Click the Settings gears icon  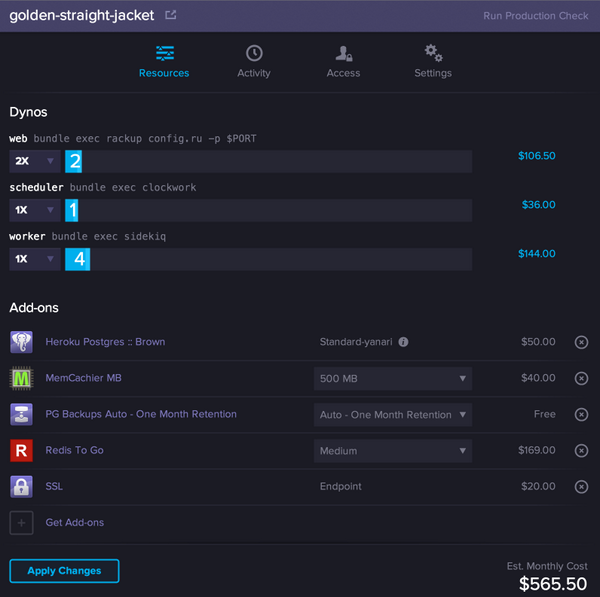pos(434,53)
